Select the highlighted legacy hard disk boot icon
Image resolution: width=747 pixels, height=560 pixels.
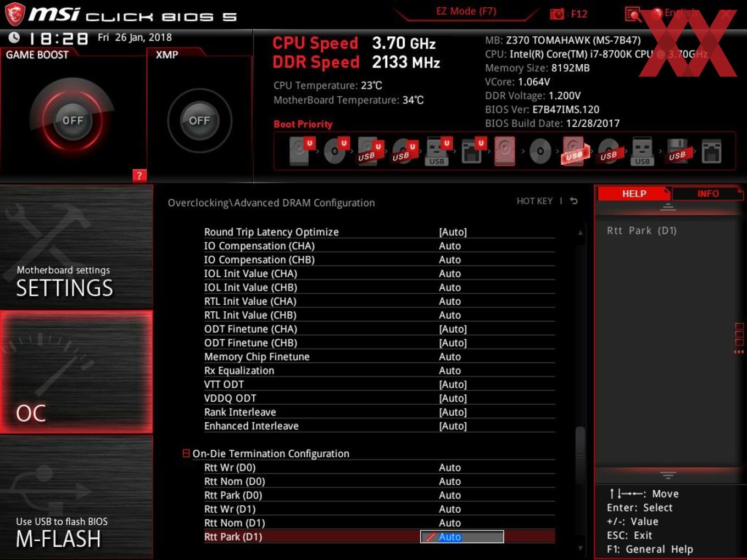(x=505, y=151)
